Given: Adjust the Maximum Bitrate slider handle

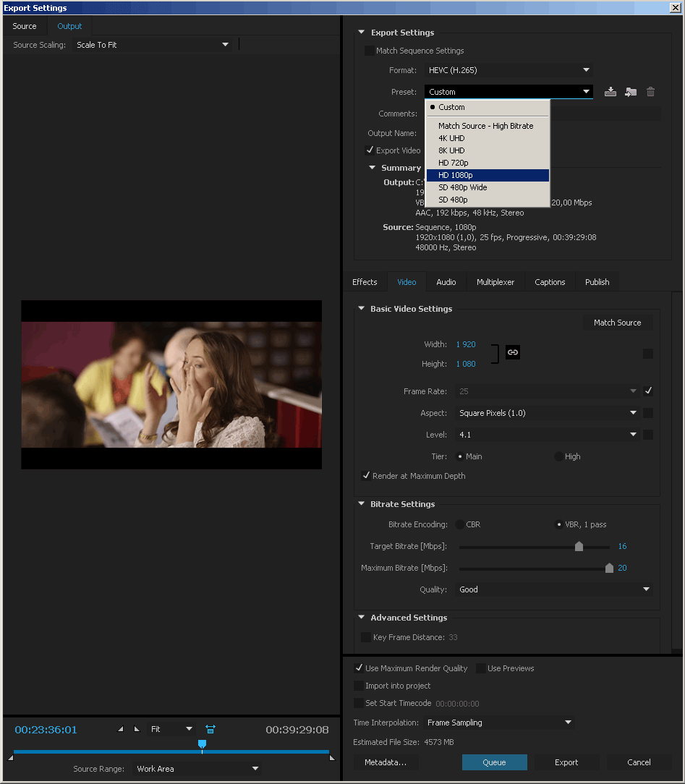Looking at the screenshot, I should (x=609, y=568).
